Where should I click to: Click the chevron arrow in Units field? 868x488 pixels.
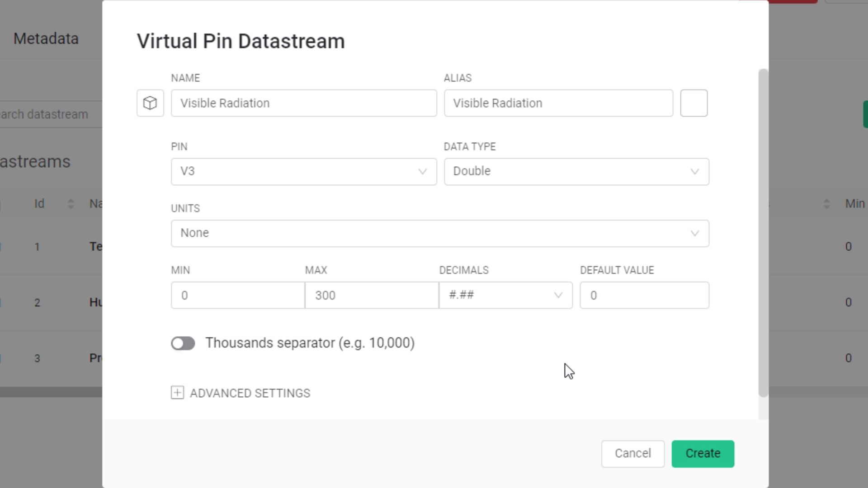coord(694,234)
